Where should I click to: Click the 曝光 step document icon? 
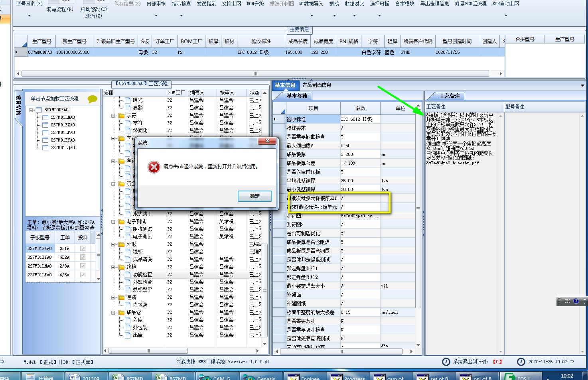[x=128, y=100]
